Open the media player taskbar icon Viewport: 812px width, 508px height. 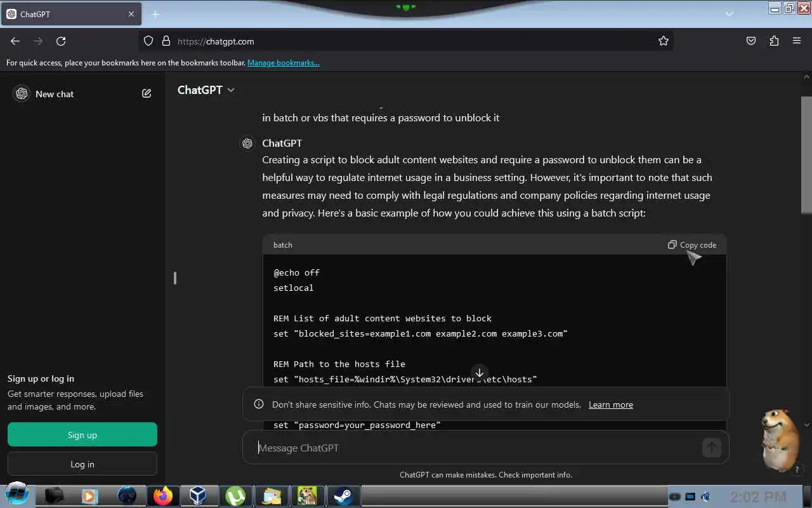pyautogui.click(x=90, y=496)
